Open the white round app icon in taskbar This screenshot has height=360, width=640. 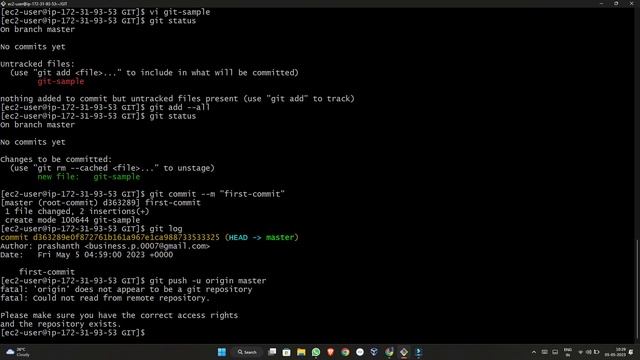click(360, 352)
